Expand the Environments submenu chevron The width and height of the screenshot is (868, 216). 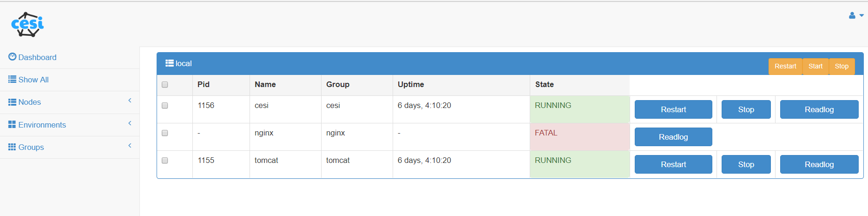click(130, 123)
